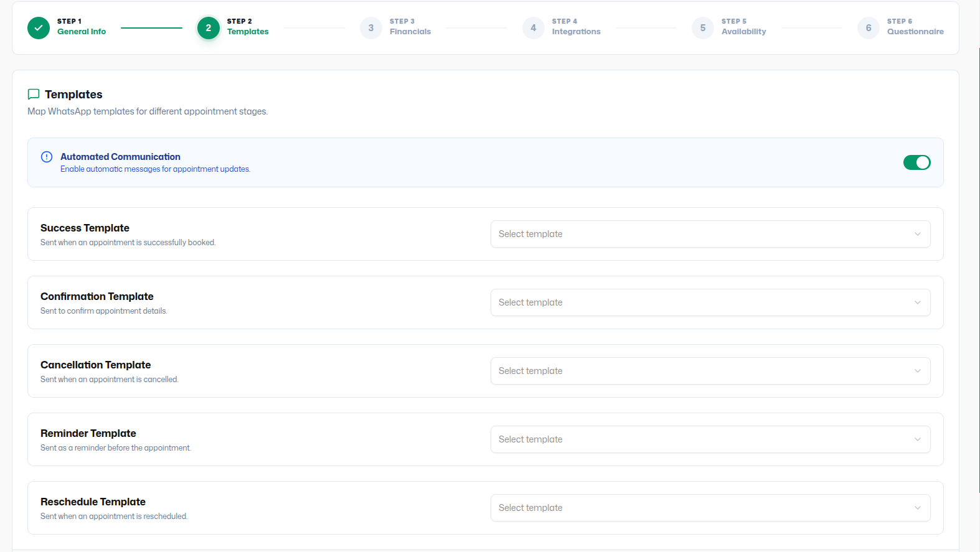Click 'Sent when an appointment is successfully booked.'
This screenshot has width=980, height=552.
[128, 243]
